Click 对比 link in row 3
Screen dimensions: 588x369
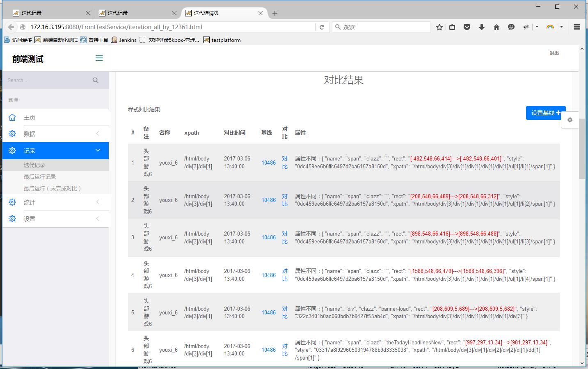285,237
